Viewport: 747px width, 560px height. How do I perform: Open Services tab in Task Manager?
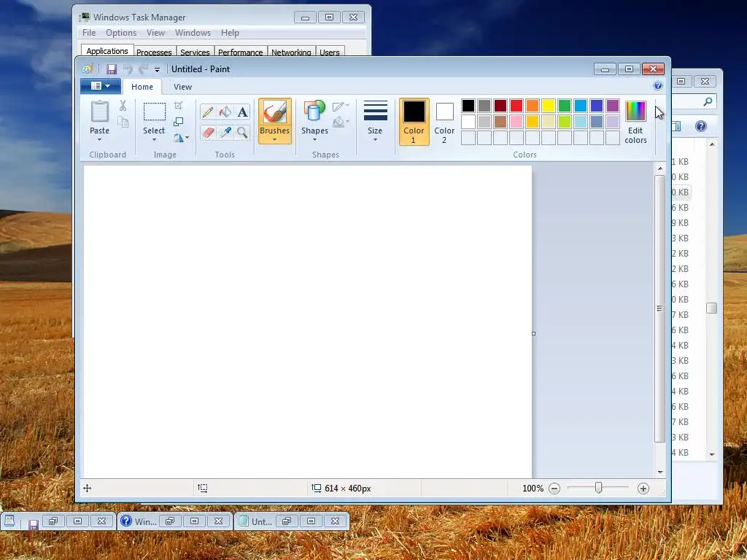(195, 52)
